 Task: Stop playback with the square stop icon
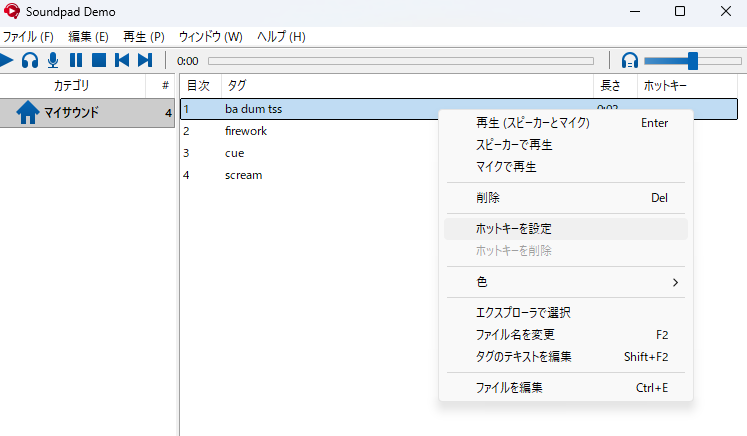tap(99, 60)
